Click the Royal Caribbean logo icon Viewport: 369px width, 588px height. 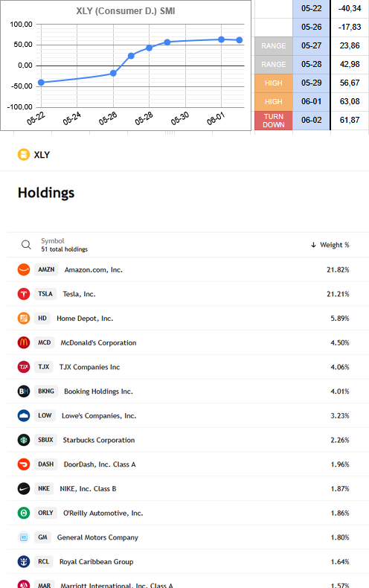click(x=24, y=561)
